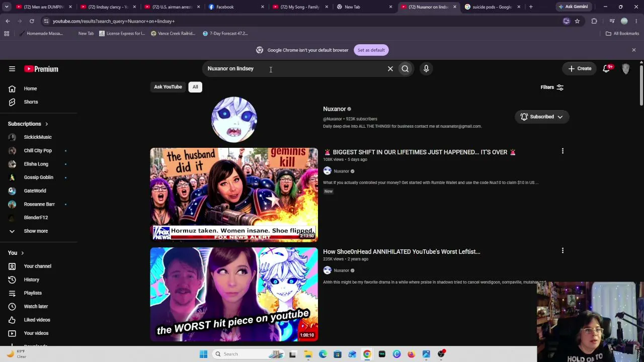The height and width of the screenshot is (362, 644).
Task: Open the Gossip Goblin subscription
Action: pos(39,177)
